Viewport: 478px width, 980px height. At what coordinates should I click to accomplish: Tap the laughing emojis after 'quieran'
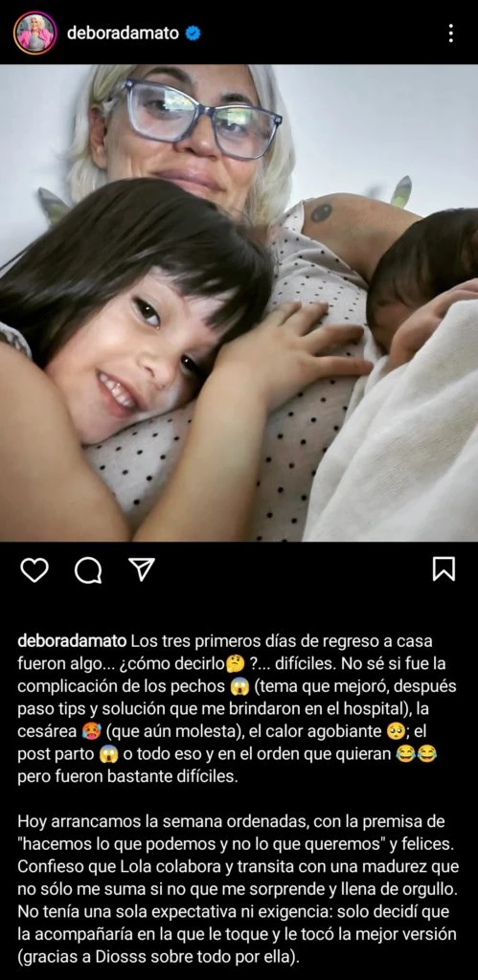pyautogui.click(x=416, y=754)
